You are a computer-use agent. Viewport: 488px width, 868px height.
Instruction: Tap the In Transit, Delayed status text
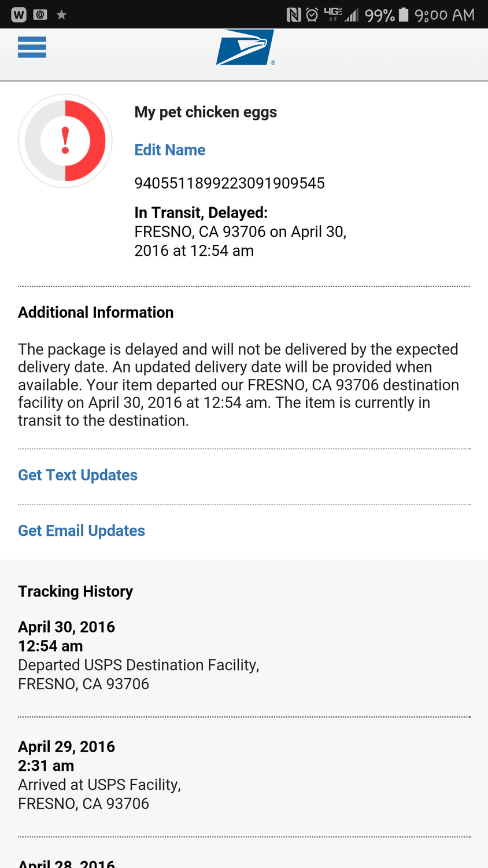(201, 213)
